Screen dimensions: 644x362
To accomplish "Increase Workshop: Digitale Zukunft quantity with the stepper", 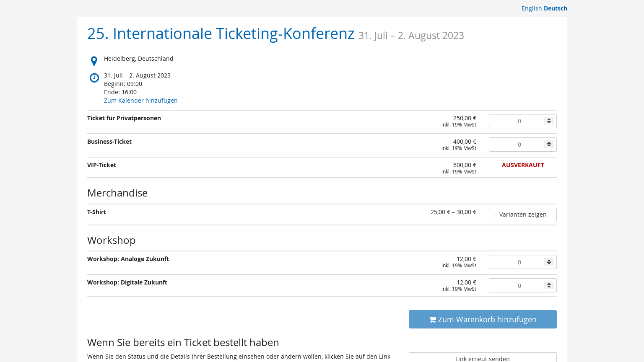I will click(549, 284).
